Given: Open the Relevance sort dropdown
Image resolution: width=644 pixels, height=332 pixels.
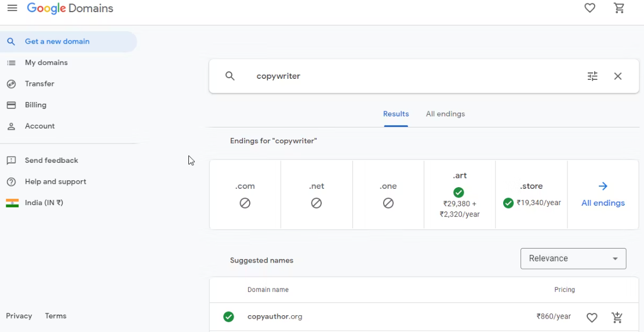Looking at the screenshot, I should point(573,258).
